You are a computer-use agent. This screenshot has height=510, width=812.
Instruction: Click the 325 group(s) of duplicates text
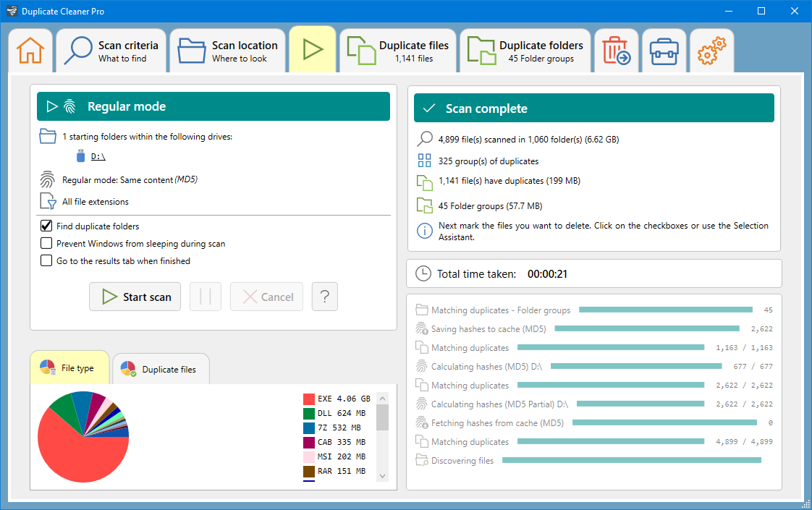coord(489,161)
